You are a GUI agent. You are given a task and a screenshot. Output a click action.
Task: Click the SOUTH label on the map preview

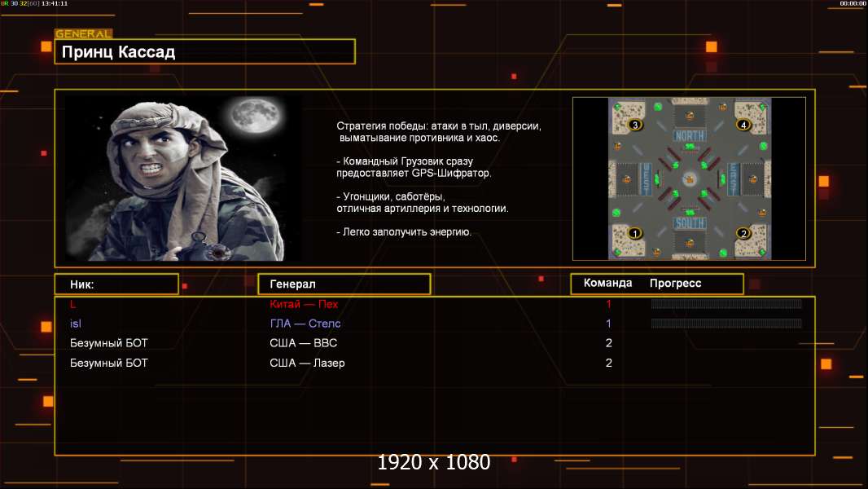point(690,223)
